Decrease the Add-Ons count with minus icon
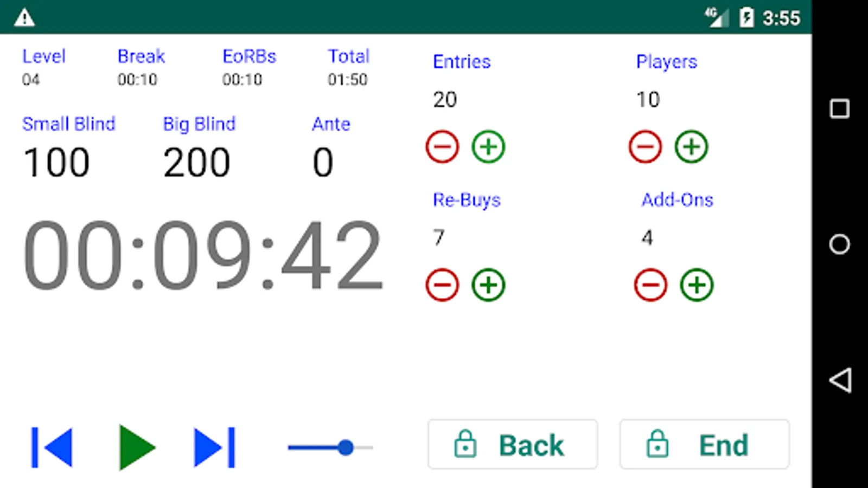 [650, 285]
